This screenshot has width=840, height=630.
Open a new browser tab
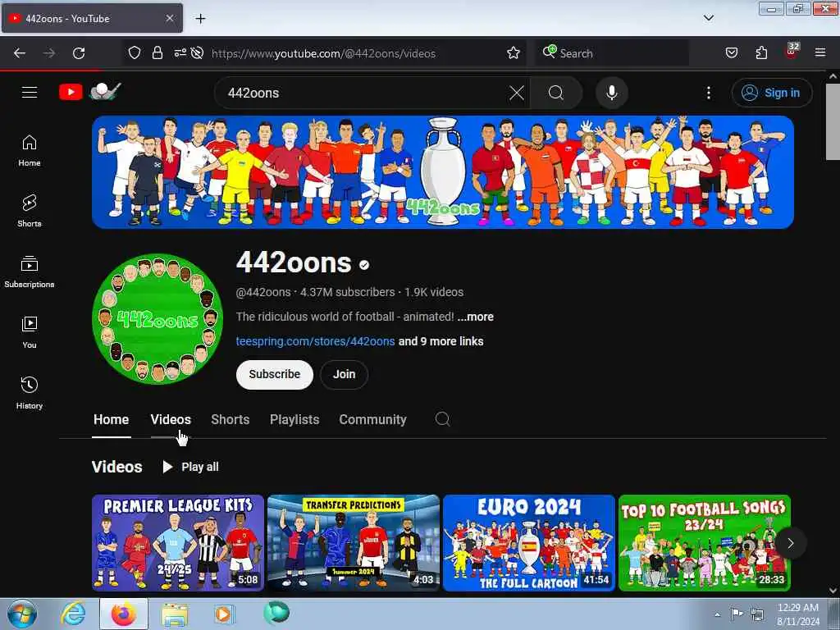[x=200, y=19]
